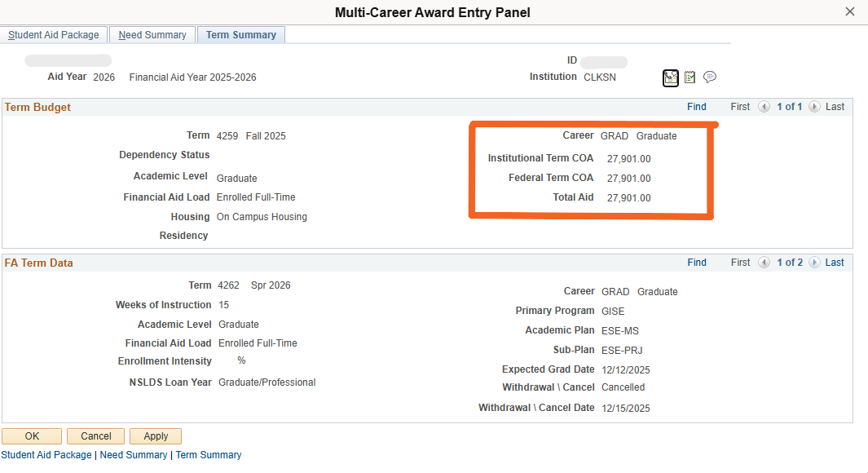
Task: Click the Term Budget section header
Action: pos(37,107)
